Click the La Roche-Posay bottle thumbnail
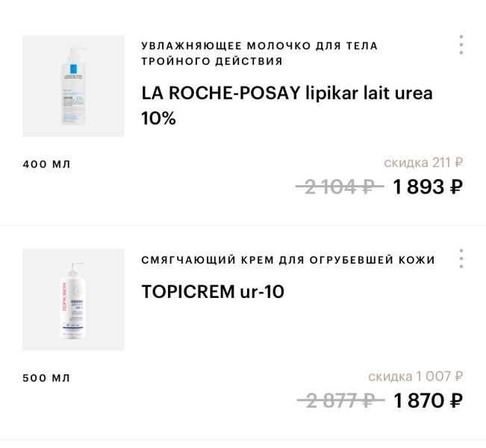This screenshot has height=448, width=486. [73, 86]
